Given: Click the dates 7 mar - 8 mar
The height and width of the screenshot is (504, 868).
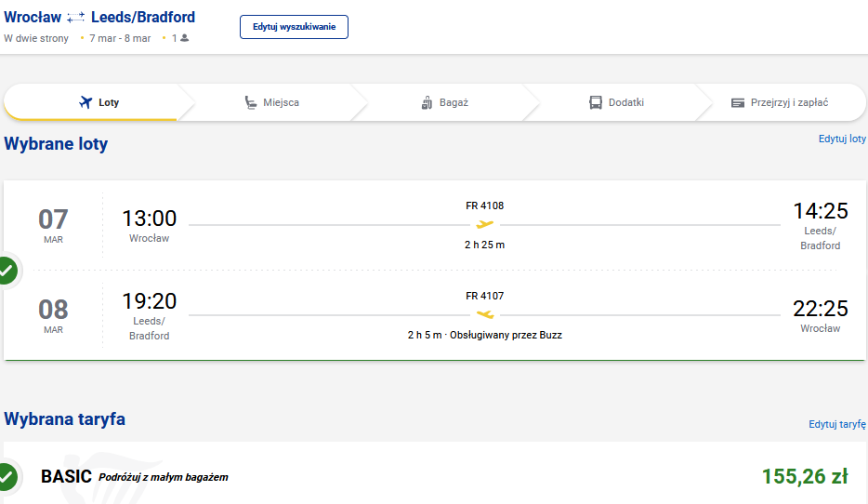Looking at the screenshot, I should (120, 38).
